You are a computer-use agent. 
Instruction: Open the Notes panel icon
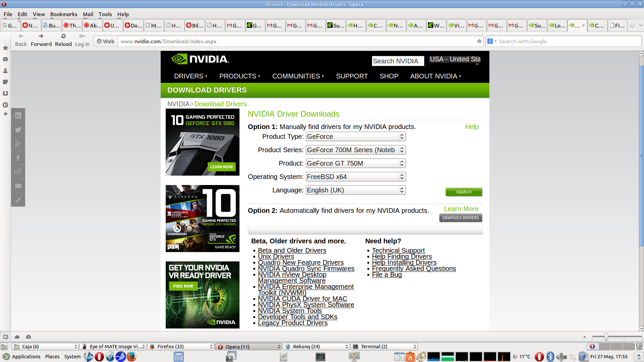[x=5, y=82]
